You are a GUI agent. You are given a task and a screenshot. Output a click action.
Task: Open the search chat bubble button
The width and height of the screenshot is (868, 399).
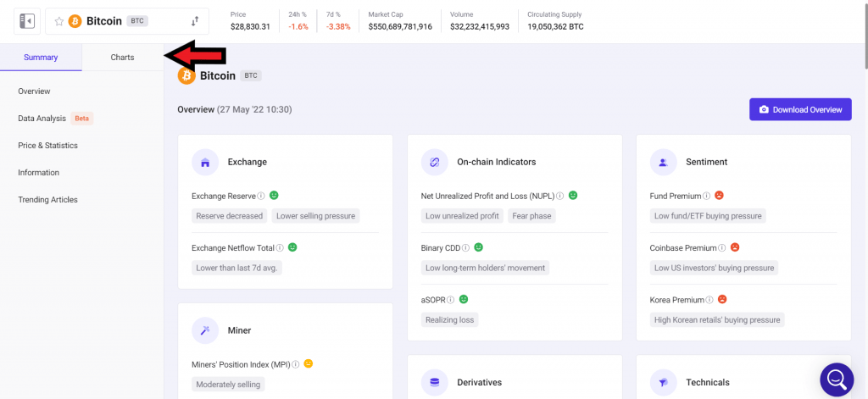coord(836,379)
